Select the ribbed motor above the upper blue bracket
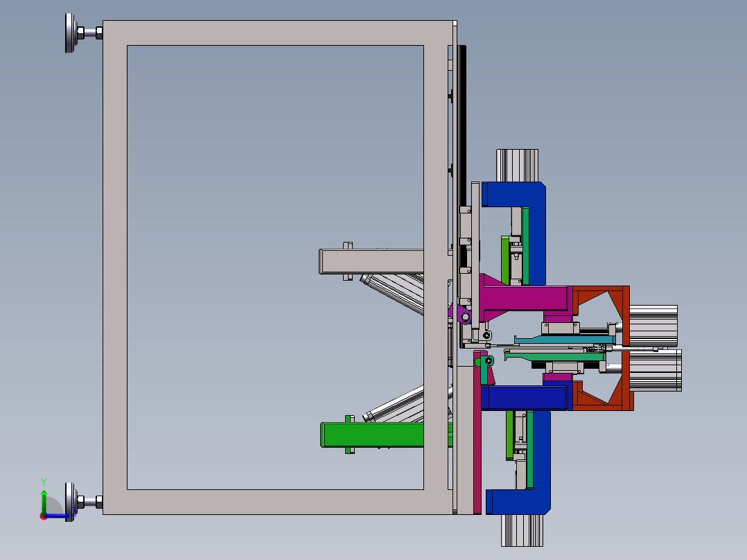The image size is (747, 560). (518, 166)
